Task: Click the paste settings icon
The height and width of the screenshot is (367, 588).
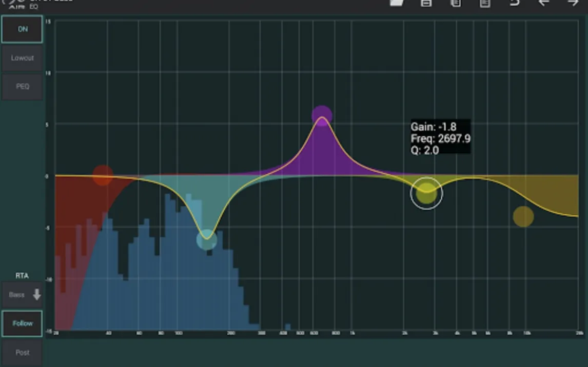Action: [485, 3]
